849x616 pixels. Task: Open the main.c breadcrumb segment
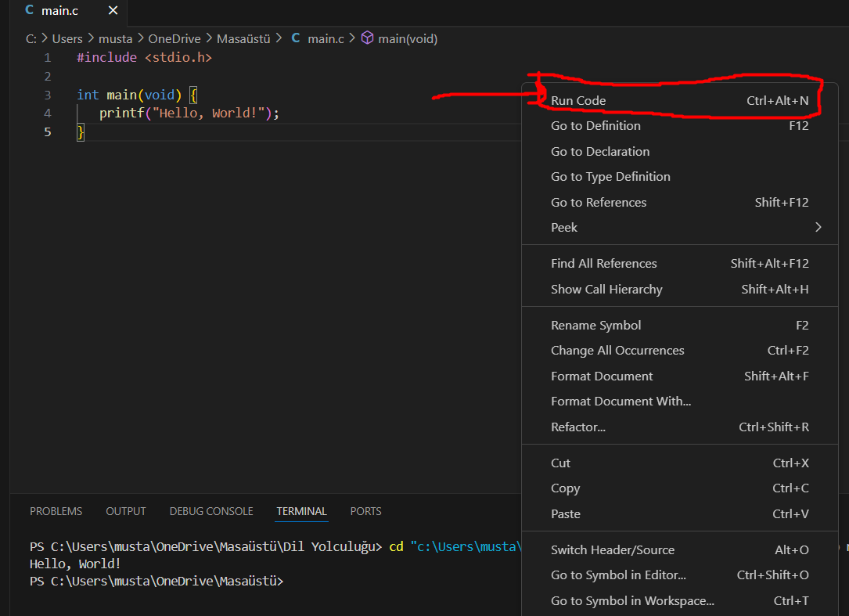(x=326, y=39)
